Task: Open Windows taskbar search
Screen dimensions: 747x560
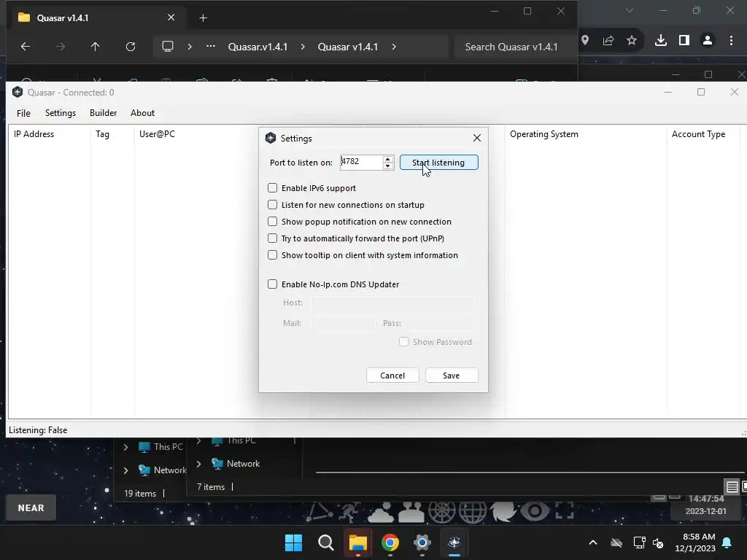Action: click(326, 542)
